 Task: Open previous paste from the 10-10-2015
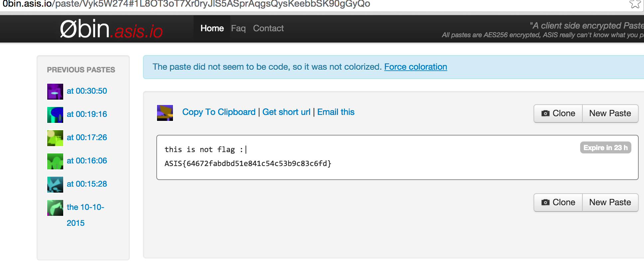tap(85, 215)
